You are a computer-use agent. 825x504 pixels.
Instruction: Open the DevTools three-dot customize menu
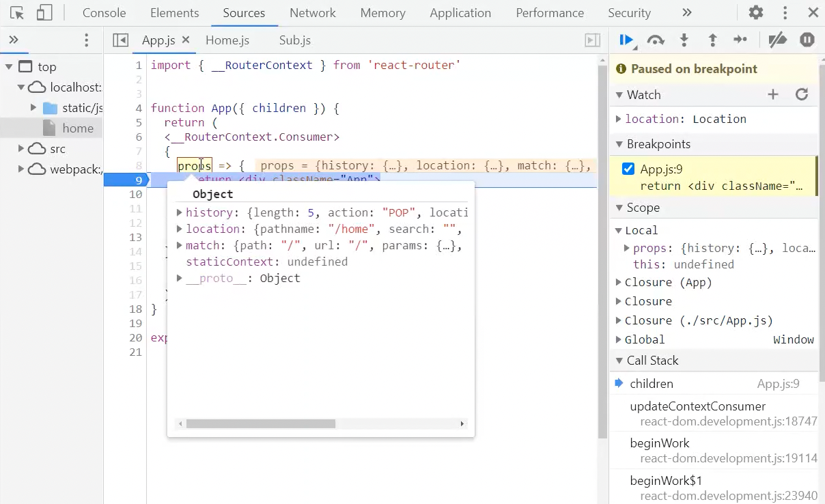(785, 13)
